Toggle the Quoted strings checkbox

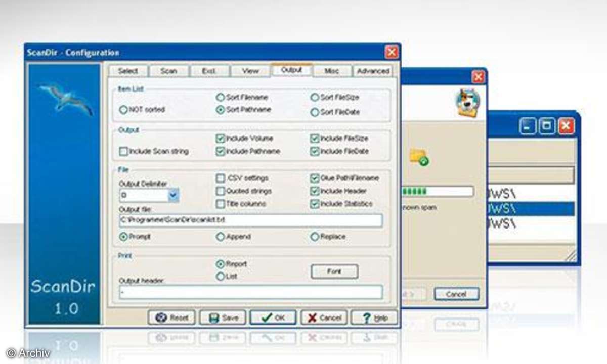click(220, 191)
